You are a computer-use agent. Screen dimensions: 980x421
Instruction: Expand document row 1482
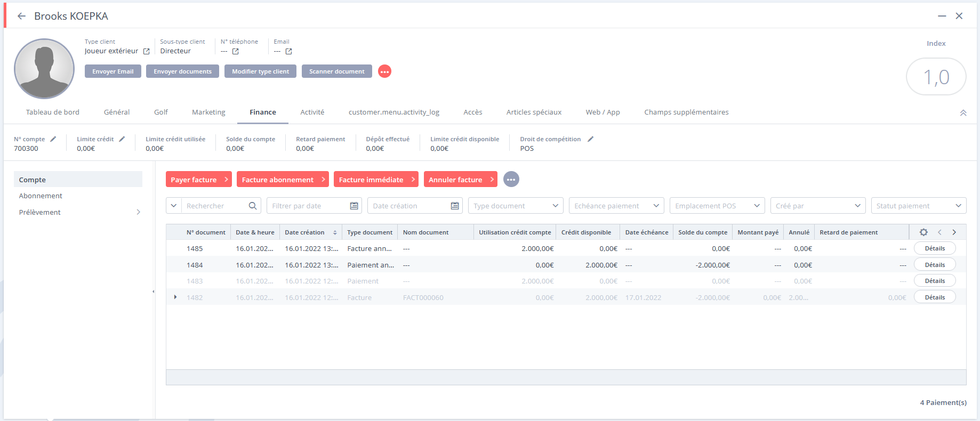tap(175, 297)
